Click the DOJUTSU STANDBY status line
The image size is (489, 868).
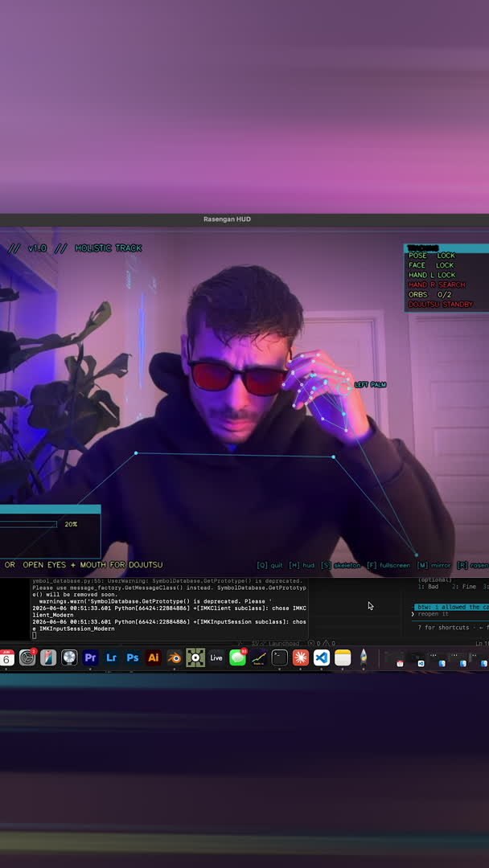pyautogui.click(x=441, y=305)
